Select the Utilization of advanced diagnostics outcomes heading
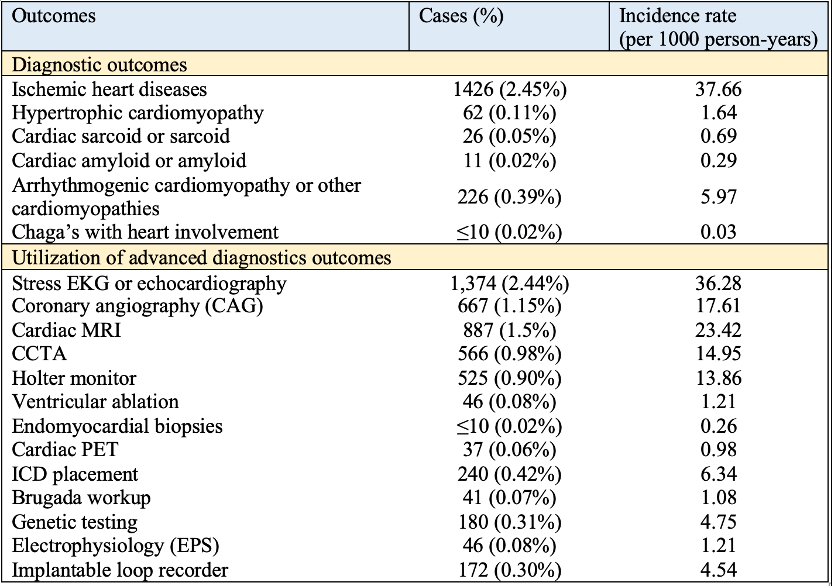The height and width of the screenshot is (586, 832). tap(201, 258)
